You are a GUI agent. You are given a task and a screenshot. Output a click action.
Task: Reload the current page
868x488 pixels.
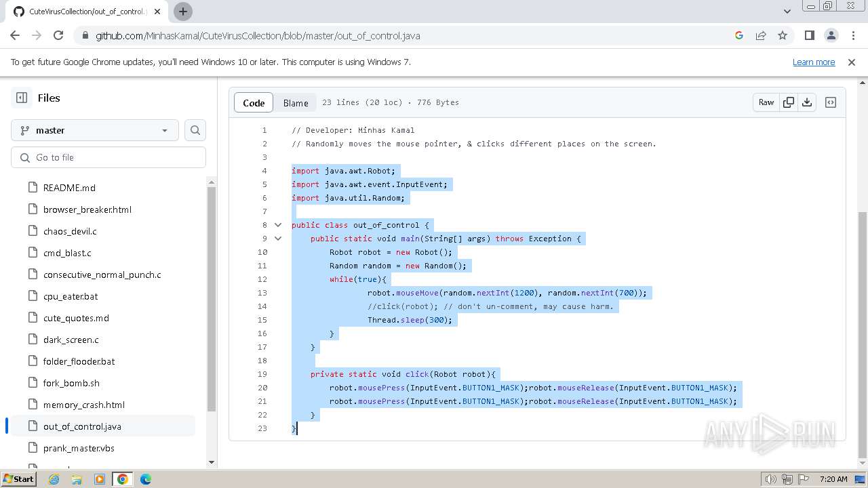tap(58, 35)
